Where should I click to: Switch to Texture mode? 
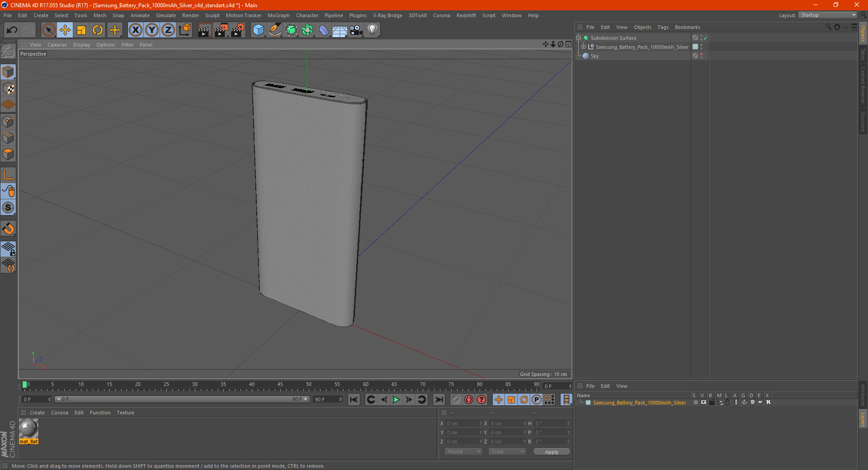pos(8,89)
